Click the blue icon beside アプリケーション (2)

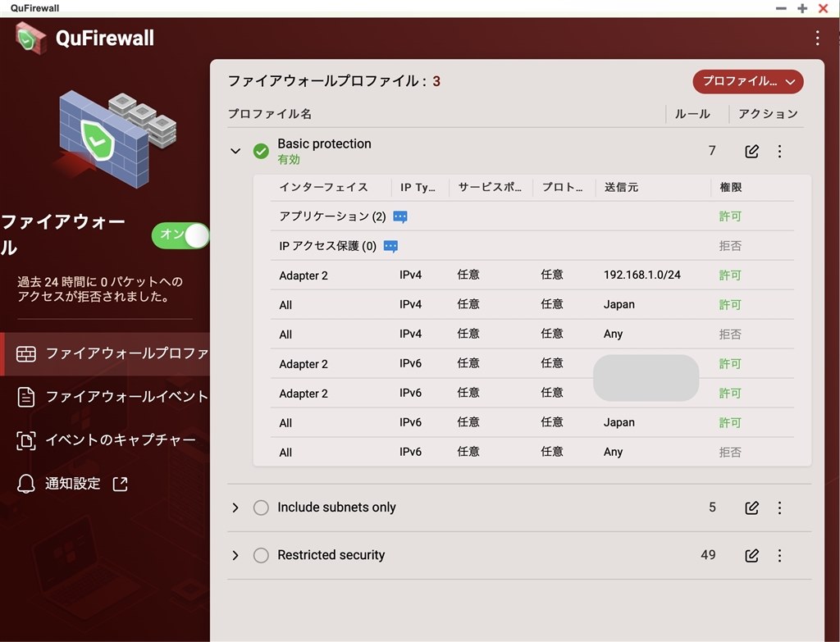pos(399,216)
